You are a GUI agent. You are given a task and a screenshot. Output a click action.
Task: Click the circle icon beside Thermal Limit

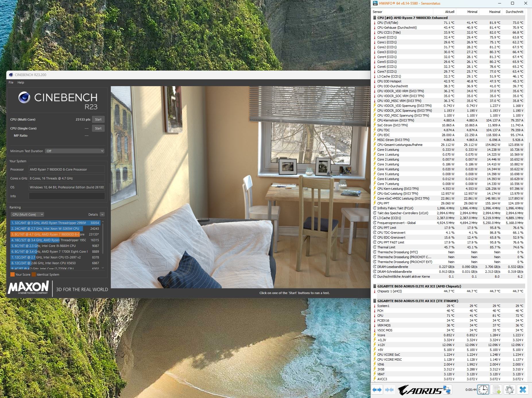[374, 247]
